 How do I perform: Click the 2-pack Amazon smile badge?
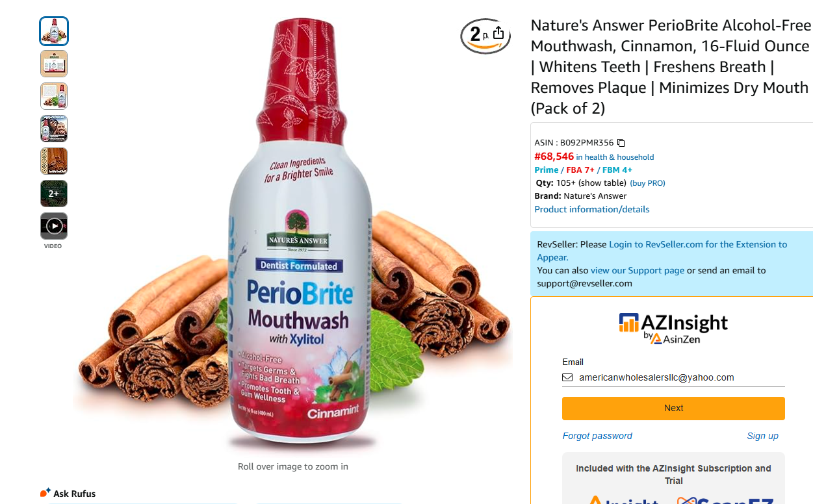coord(478,36)
